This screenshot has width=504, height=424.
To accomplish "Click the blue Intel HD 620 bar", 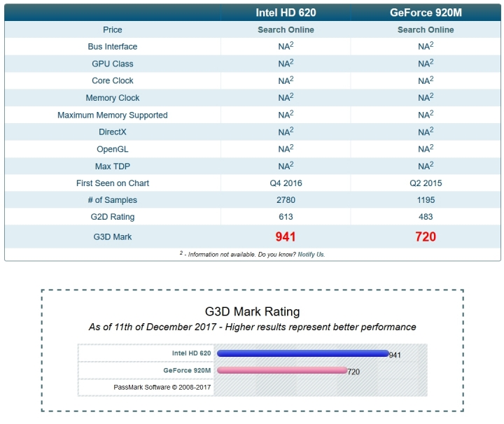I will pos(303,353).
